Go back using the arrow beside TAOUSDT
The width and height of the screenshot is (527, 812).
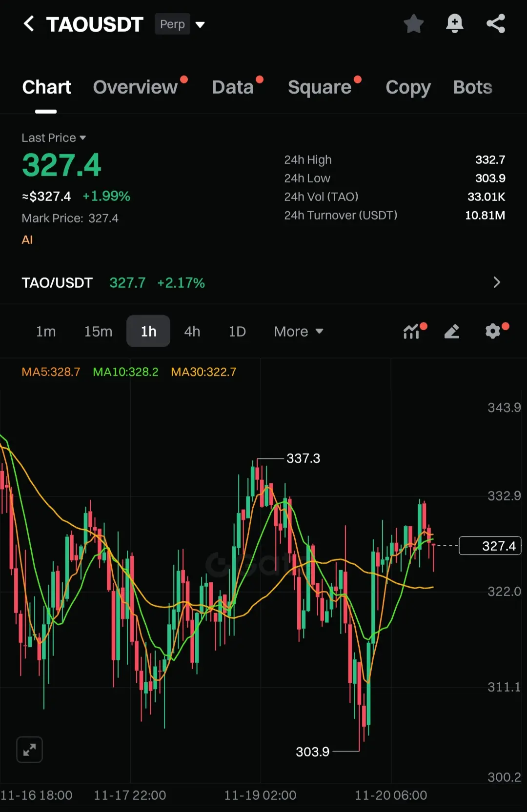(x=29, y=23)
